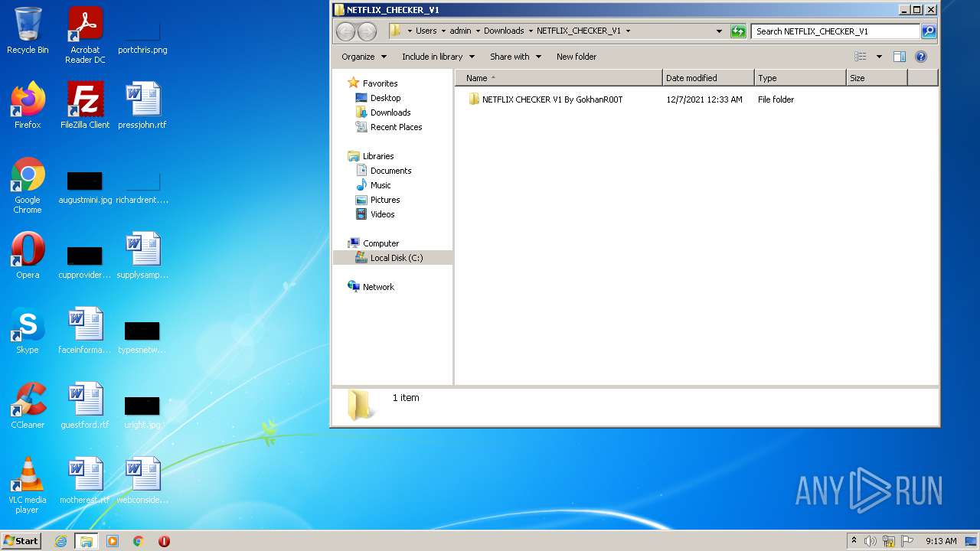Toggle the preview pane button
The height and width of the screenshot is (551, 980).
tap(900, 57)
